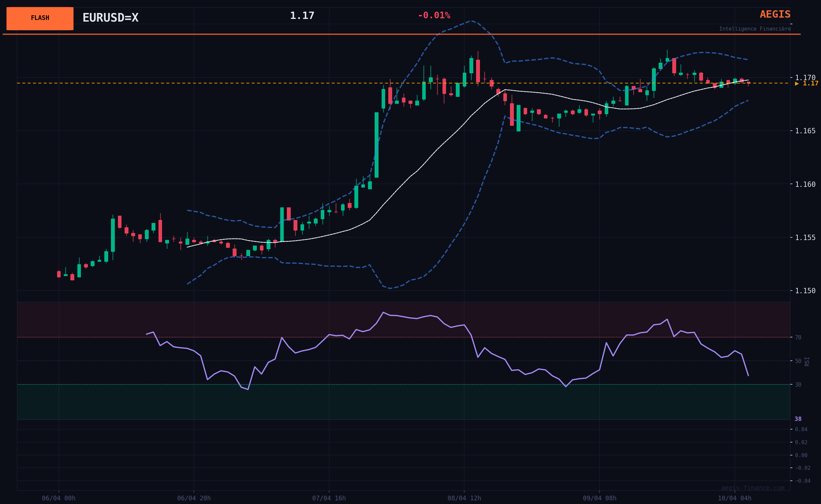Click the EURUSD=X ticker symbol
The height and width of the screenshot is (504, 821).
[x=110, y=18]
